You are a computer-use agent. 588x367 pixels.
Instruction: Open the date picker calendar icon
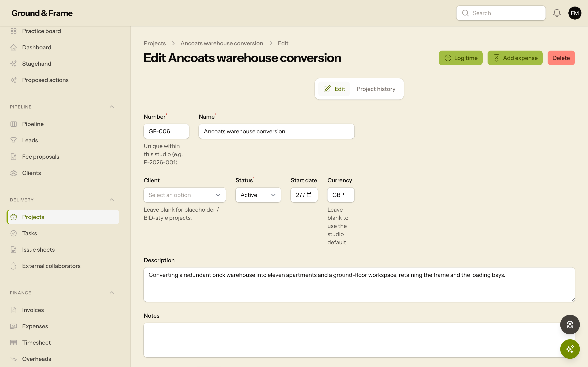coord(309,195)
